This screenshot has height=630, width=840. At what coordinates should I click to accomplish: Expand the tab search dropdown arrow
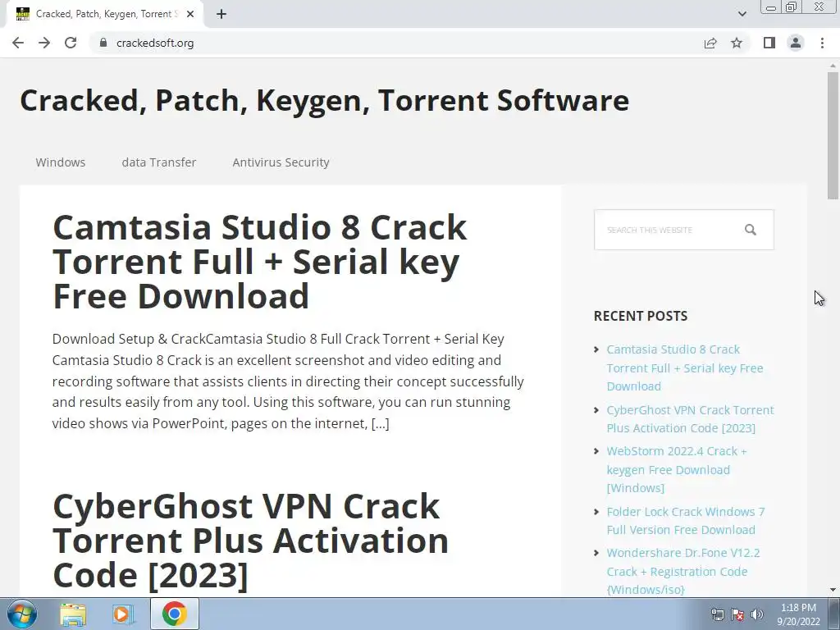pyautogui.click(x=742, y=14)
